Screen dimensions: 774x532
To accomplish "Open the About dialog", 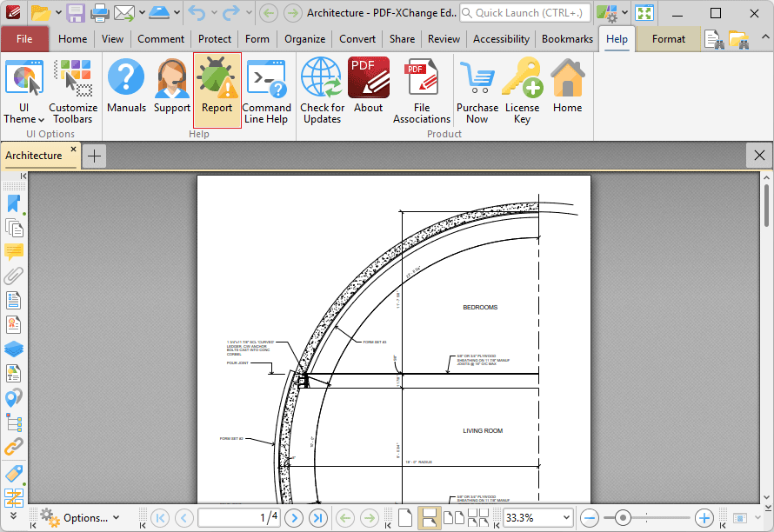I will (x=368, y=86).
